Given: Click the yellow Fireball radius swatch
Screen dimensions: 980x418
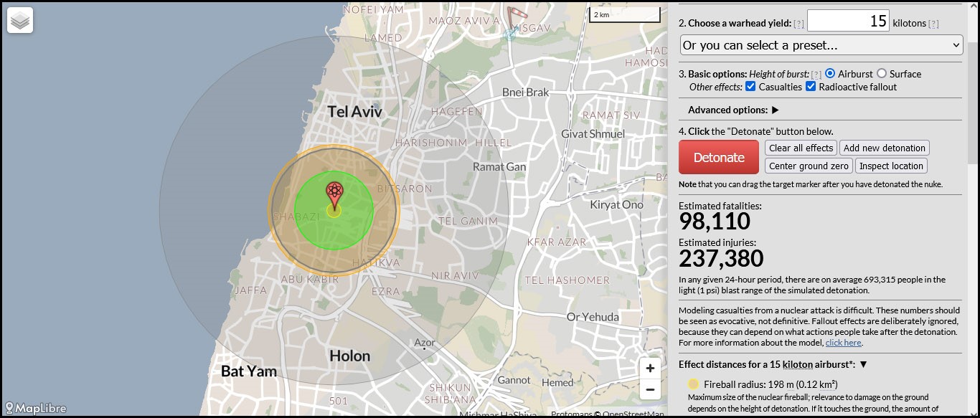Looking at the screenshot, I should point(693,383).
